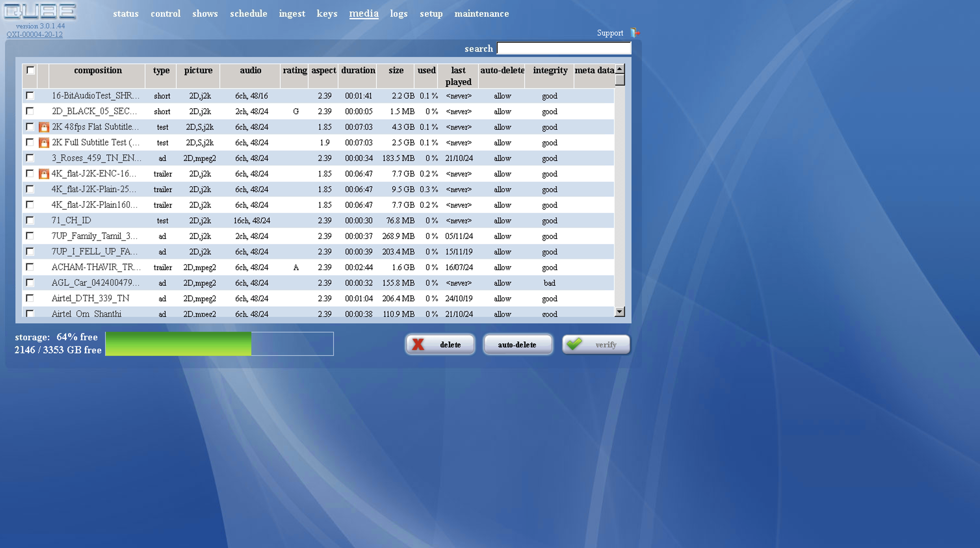Click the storage free-space progress bar
The image size is (980, 548).
(x=219, y=344)
